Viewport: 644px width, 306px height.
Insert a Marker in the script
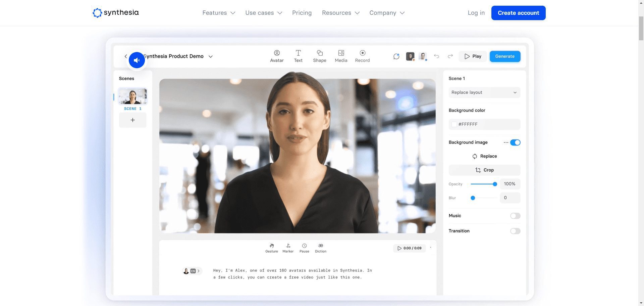288,248
